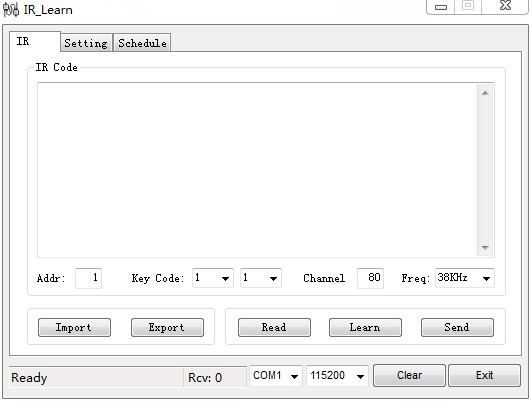This screenshot has height=401, width=531.
Task: Switch to the Setting tab
Action: click(x=86, y=43)
